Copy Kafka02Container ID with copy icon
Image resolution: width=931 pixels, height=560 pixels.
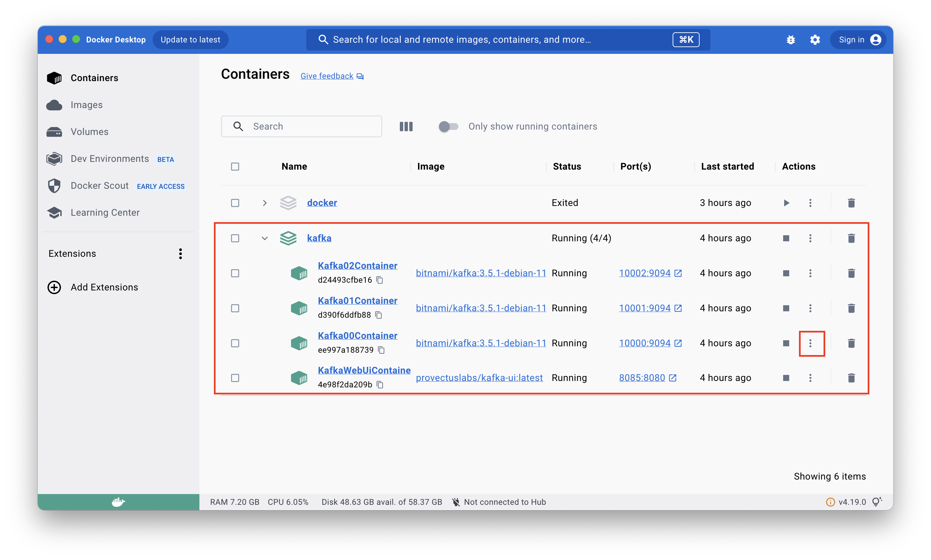(380, 280)
